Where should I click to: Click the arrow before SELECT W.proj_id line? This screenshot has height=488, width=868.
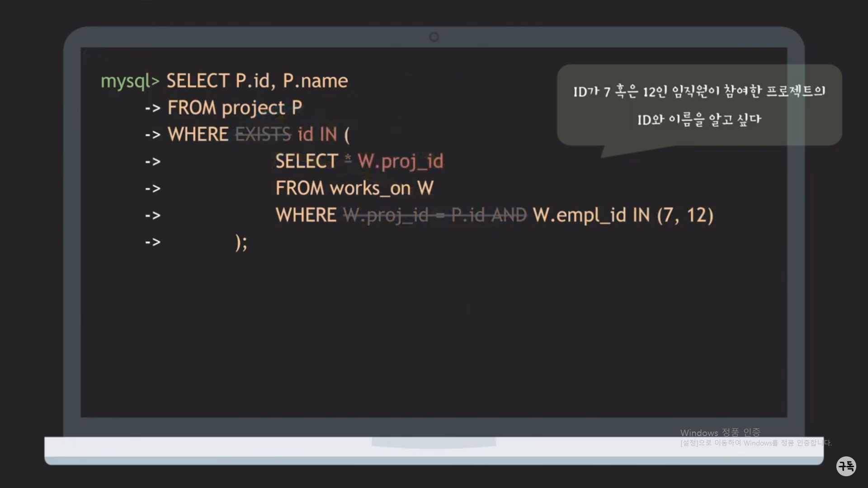[153, 162]
